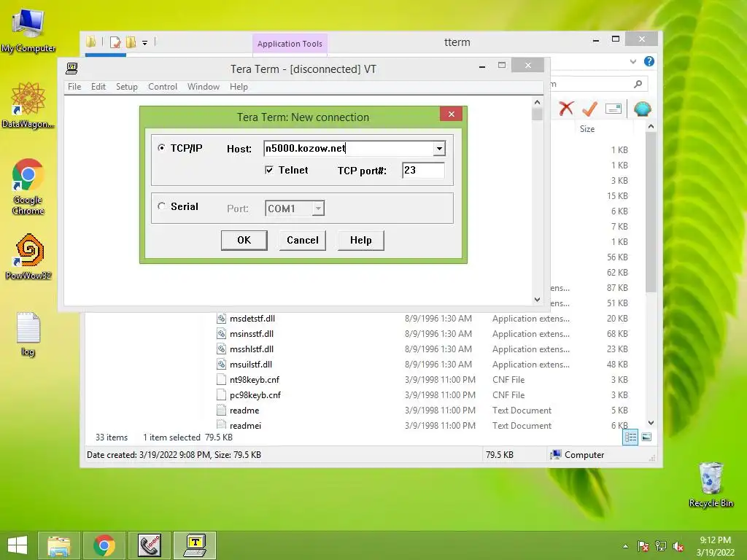This screenshot has height=560, width=747.
Task: Open My Computer desktop icon
Action: tap(28, 29)
